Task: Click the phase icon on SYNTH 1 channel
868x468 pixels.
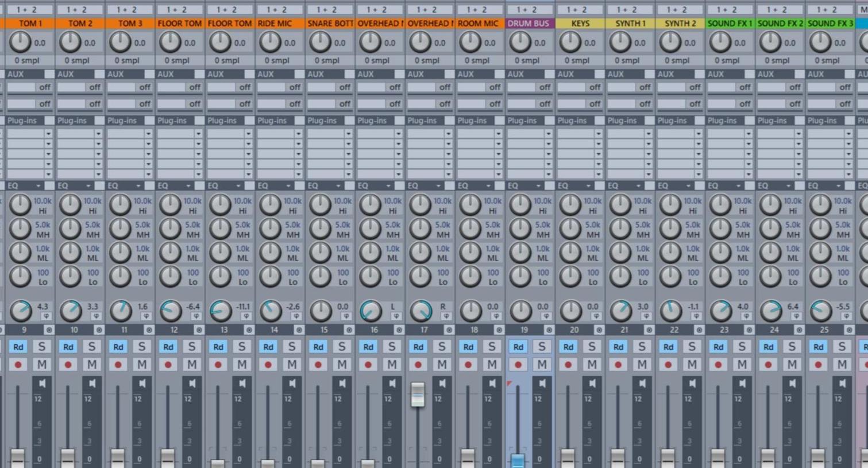Action: pos(646,316)
